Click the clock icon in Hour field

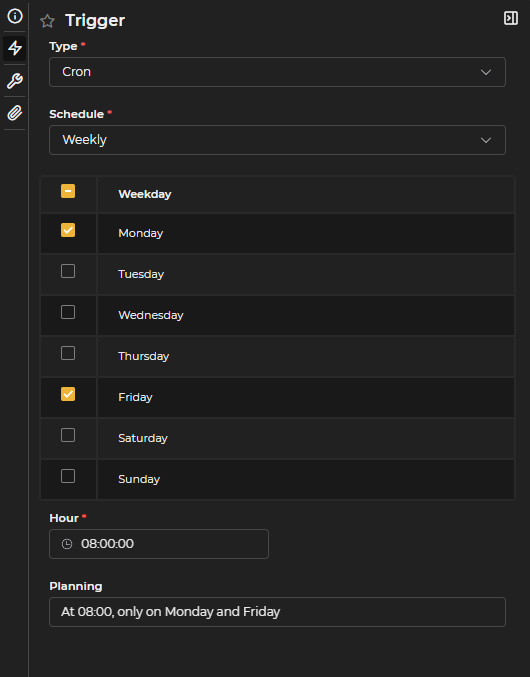coord(67,544)
